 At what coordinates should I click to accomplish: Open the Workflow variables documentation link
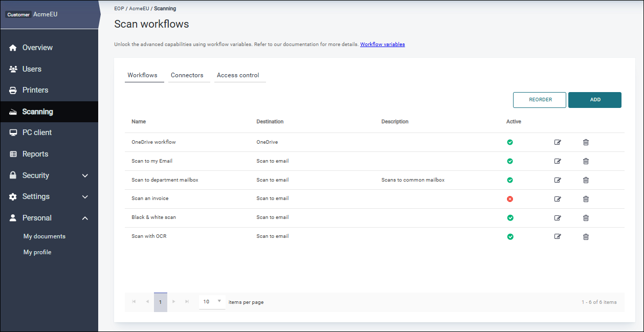(382, 44)
